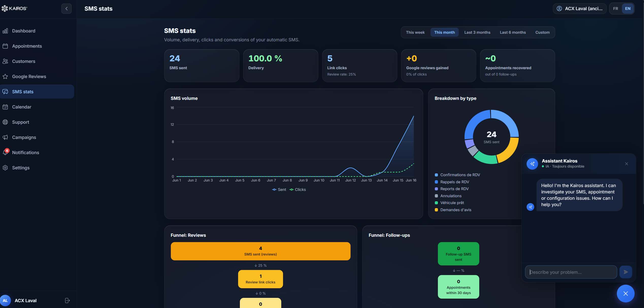
Task: Go to Dashboard menu item
Action: point(37,31)
